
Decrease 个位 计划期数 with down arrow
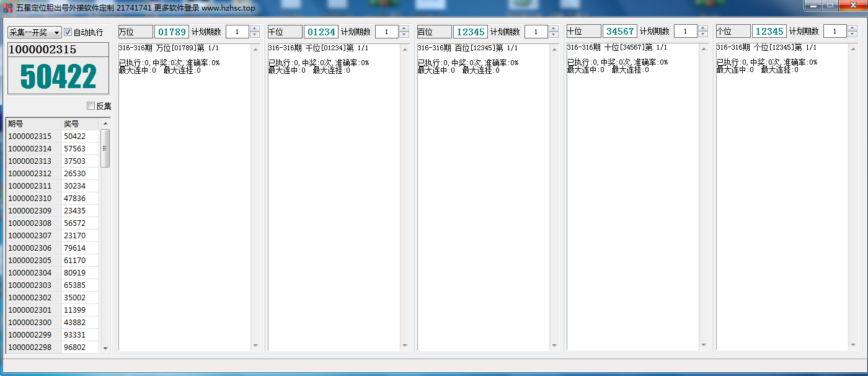coord(852,35)
